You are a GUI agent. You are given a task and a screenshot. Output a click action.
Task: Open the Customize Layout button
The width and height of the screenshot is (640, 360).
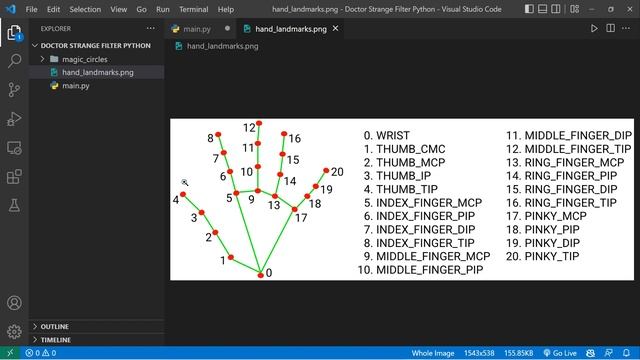tap(575, 9)
